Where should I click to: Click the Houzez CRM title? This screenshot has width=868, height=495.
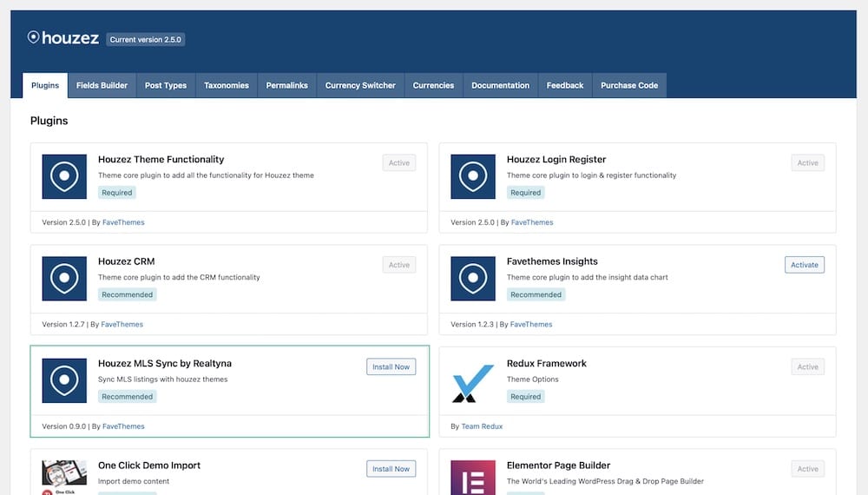point(126,261)
